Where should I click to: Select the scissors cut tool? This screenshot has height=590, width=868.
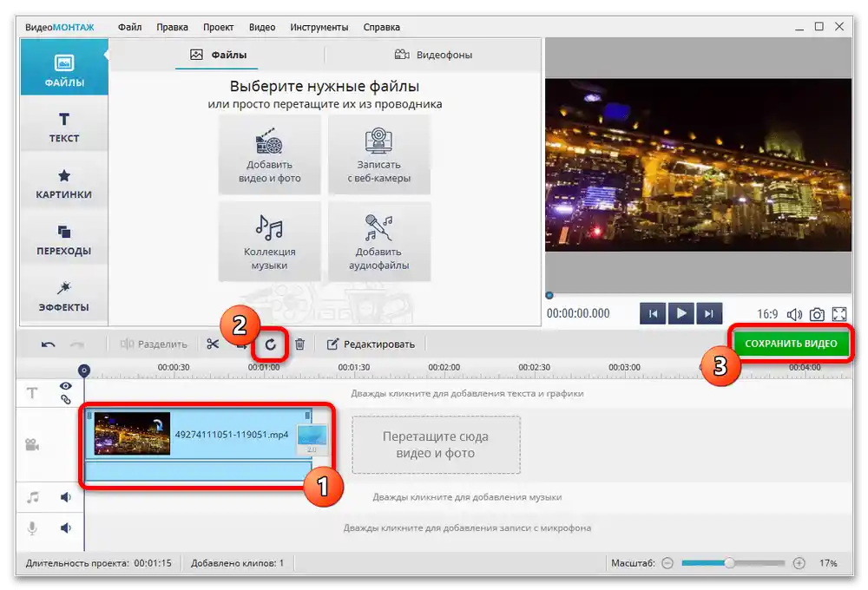[x=213, y=344]
